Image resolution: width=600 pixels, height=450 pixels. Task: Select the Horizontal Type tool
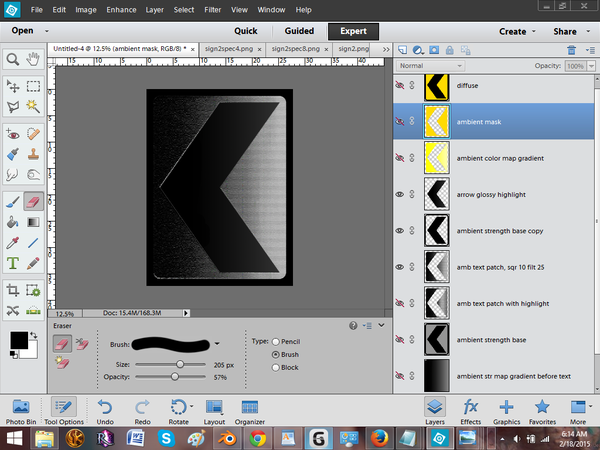(12, 264)
